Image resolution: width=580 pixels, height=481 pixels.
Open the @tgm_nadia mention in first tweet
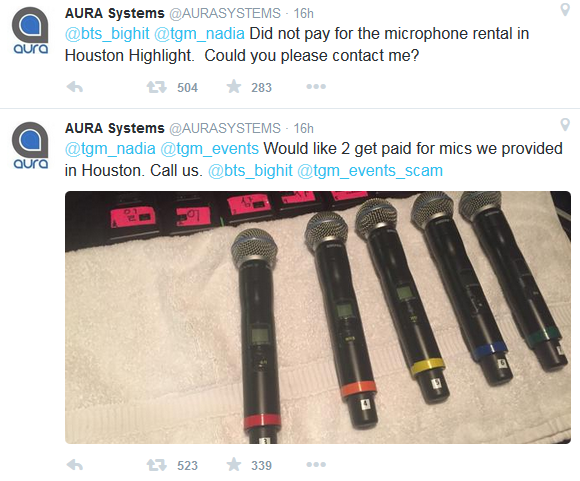199,34
